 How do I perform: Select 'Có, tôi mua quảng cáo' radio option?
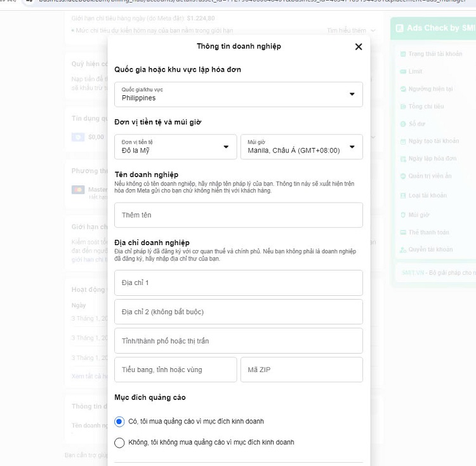[119, 422]
